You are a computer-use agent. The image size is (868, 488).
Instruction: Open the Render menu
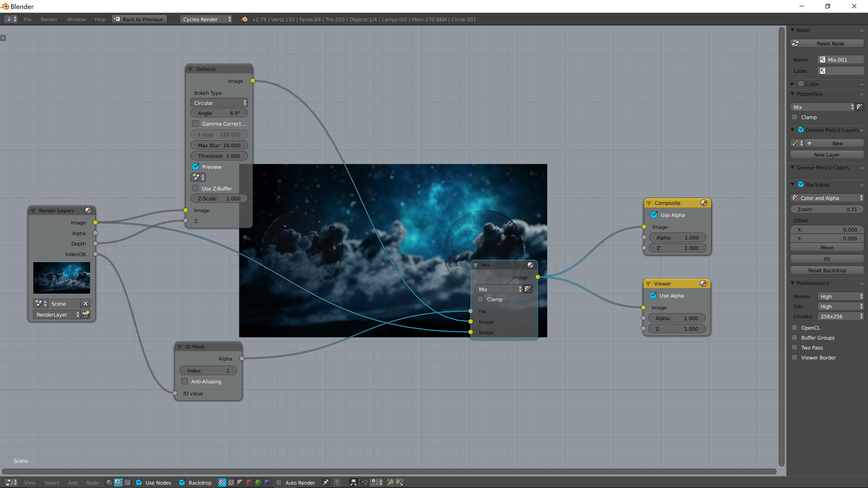(49, 19)
